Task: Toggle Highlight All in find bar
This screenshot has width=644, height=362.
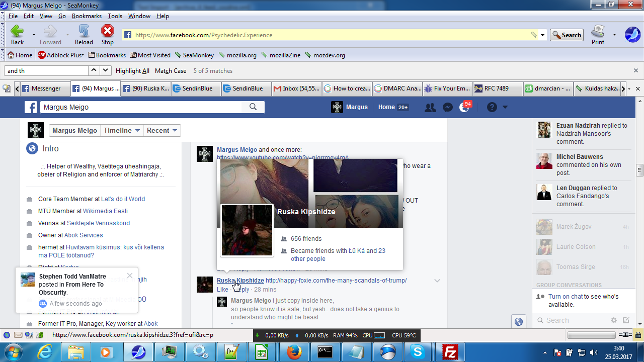Action: [132, 71]
